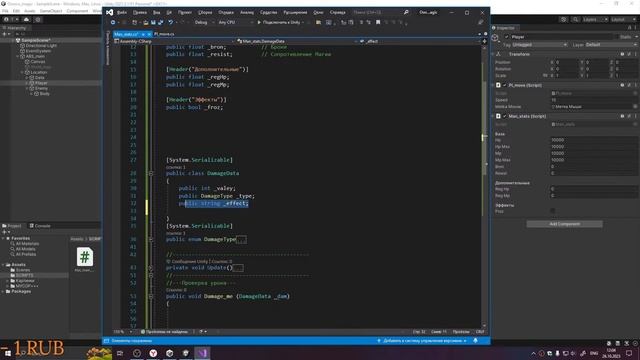Select the SCRIPTS folder in Project panel
Image resolution: width=640 pixels, height=360 pixels.
[x=24, y=276]
